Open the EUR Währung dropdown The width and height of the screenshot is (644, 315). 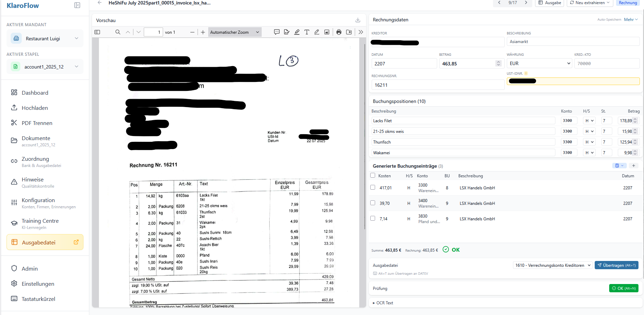540,63
